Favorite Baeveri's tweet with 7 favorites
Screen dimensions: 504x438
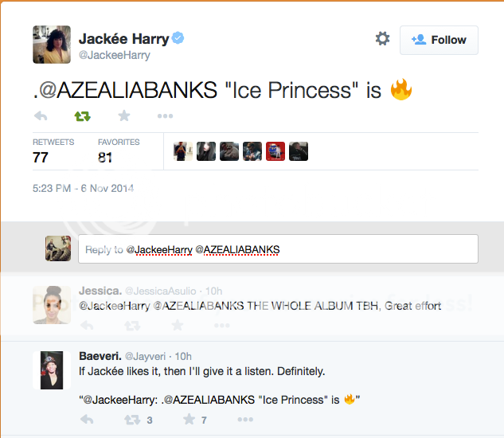189,420
